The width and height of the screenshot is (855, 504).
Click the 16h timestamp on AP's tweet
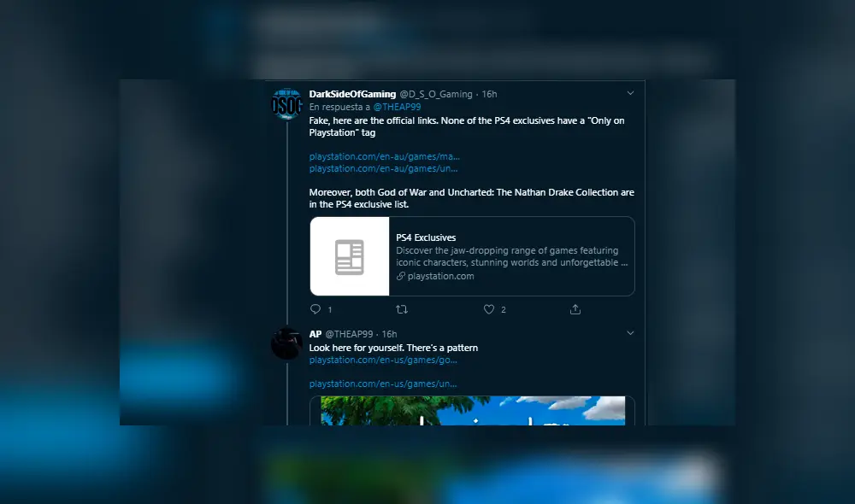pyautogui.click(x=389, y=334)
